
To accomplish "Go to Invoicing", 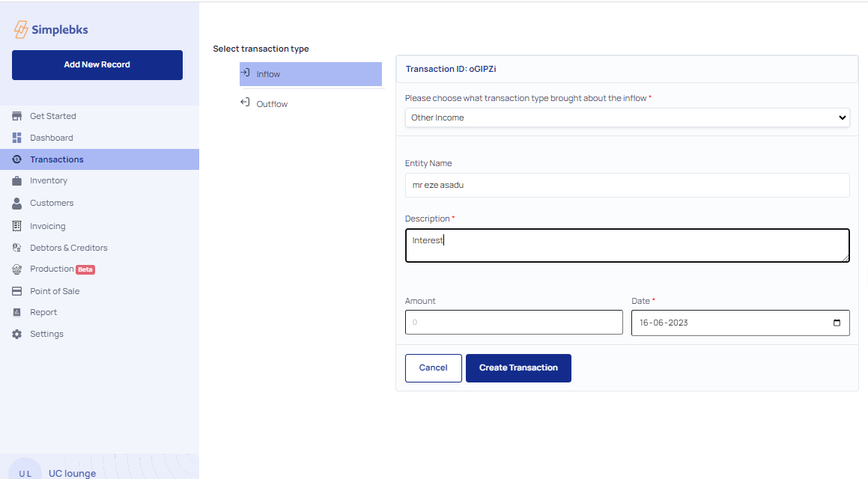I will 48,226.
